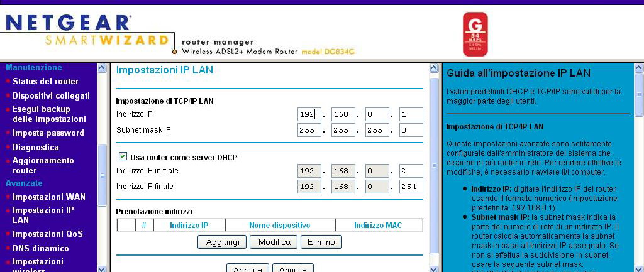
Task: Open Dispositivi collegati in sidebar
Action: tap(51, 95)
